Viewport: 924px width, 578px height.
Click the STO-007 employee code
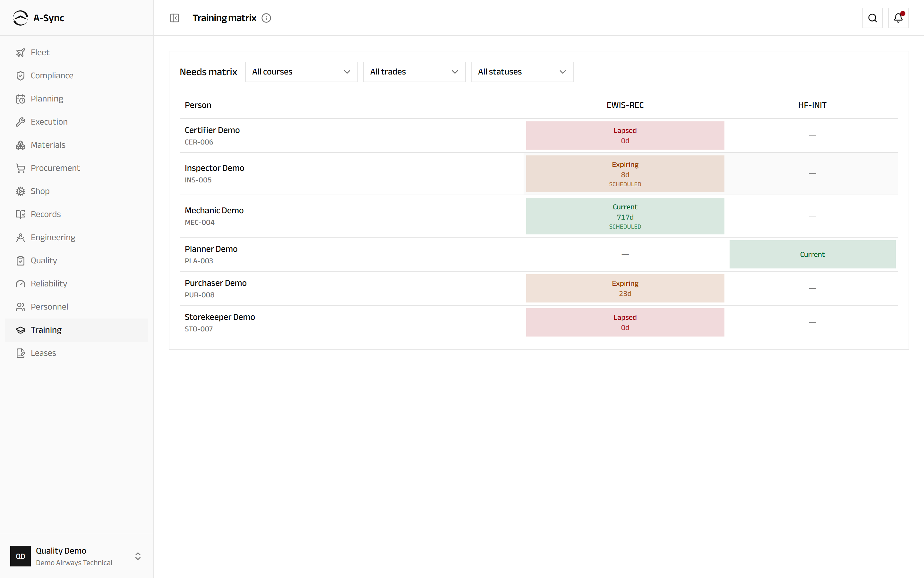(x=199, y=329)
